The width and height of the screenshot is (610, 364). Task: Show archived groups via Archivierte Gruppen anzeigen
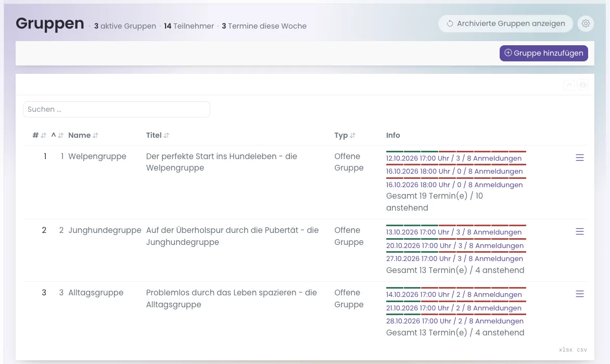pyautogui.click(x=505, y=24)
